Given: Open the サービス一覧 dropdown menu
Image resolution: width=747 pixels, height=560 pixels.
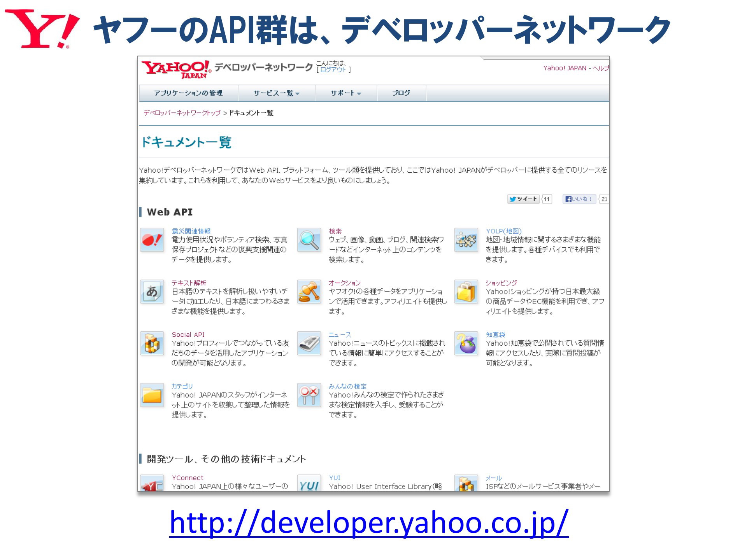Looking at the screenshot, I should point(276,93).
